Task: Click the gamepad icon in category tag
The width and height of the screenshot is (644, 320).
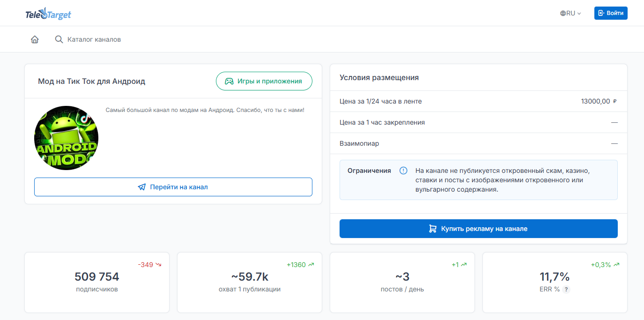Action: pyautogui.click(x=229, y=81)
